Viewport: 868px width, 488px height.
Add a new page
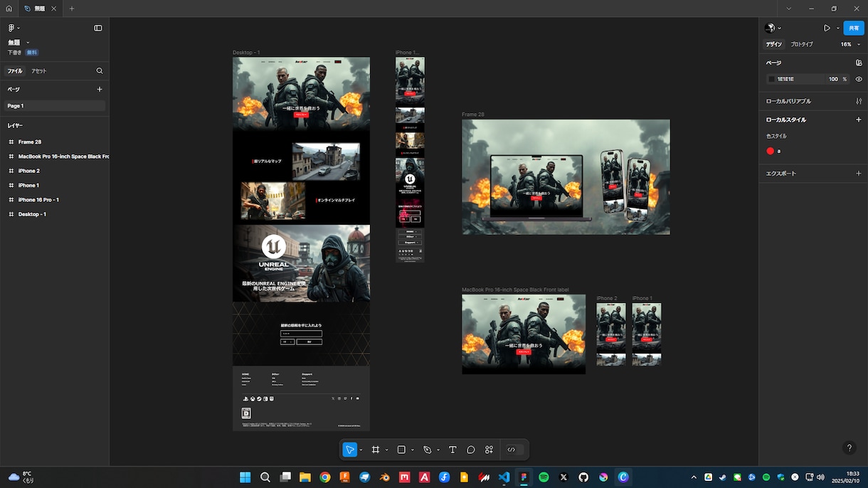100,90
